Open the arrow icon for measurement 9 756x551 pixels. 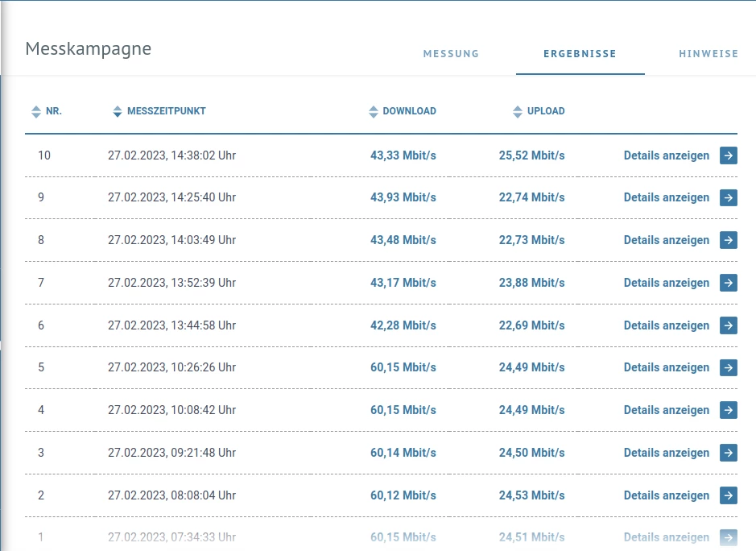(x=729, y=197)
